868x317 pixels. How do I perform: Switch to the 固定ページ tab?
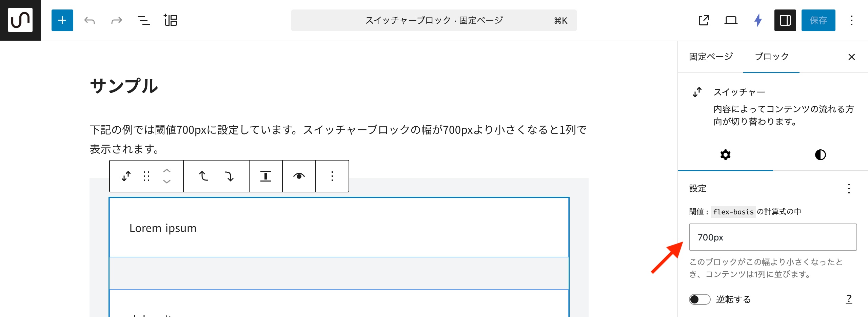coord(711,57)
